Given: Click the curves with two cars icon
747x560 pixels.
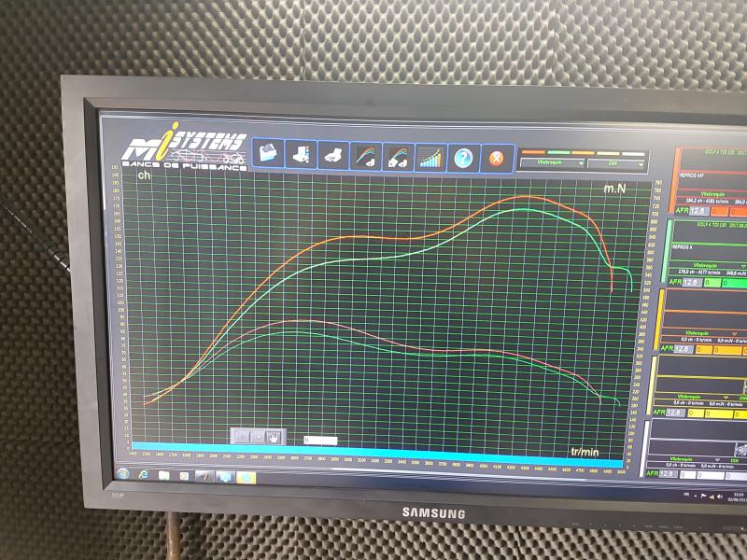Looking at the screenshot, I should 399,157.
